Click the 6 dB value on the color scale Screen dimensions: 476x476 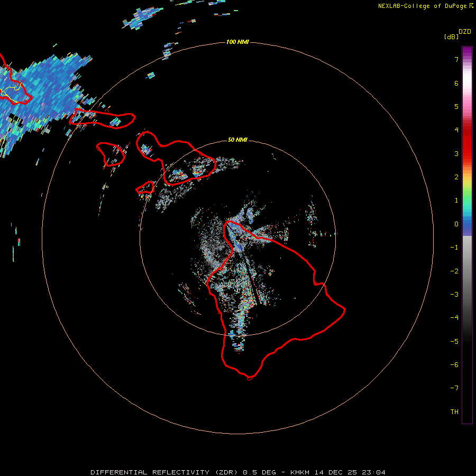point(456,83)
